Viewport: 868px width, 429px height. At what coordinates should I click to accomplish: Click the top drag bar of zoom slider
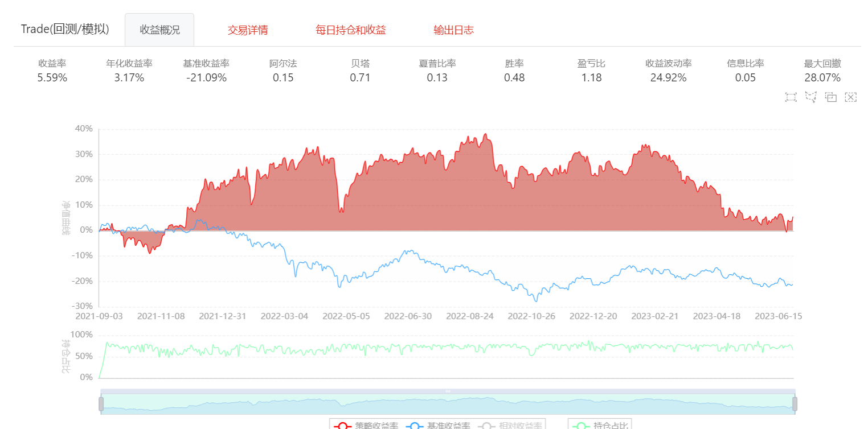[x=448, y=391]
